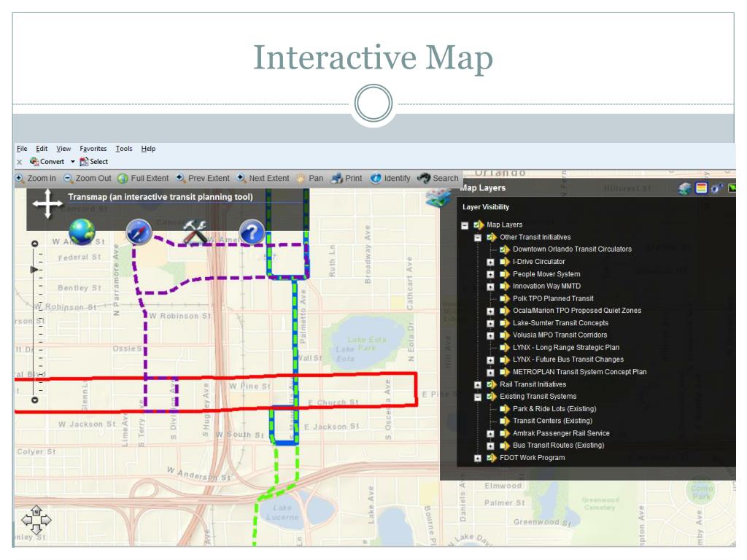Expand the FDOT Work Program group
Viewport: 747px width, 560px height.
pyautogui.click(x=478, y=458)
